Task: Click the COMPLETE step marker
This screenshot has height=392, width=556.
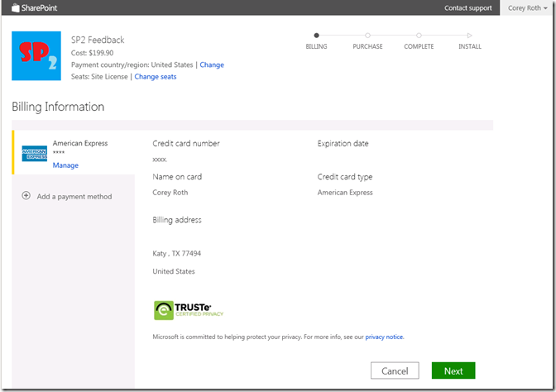Action: 419,36
